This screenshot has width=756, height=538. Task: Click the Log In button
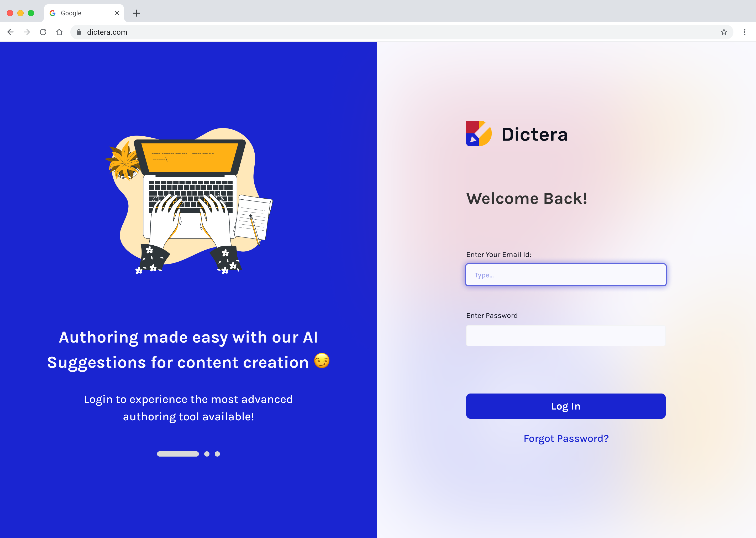[x=566, y=406]
